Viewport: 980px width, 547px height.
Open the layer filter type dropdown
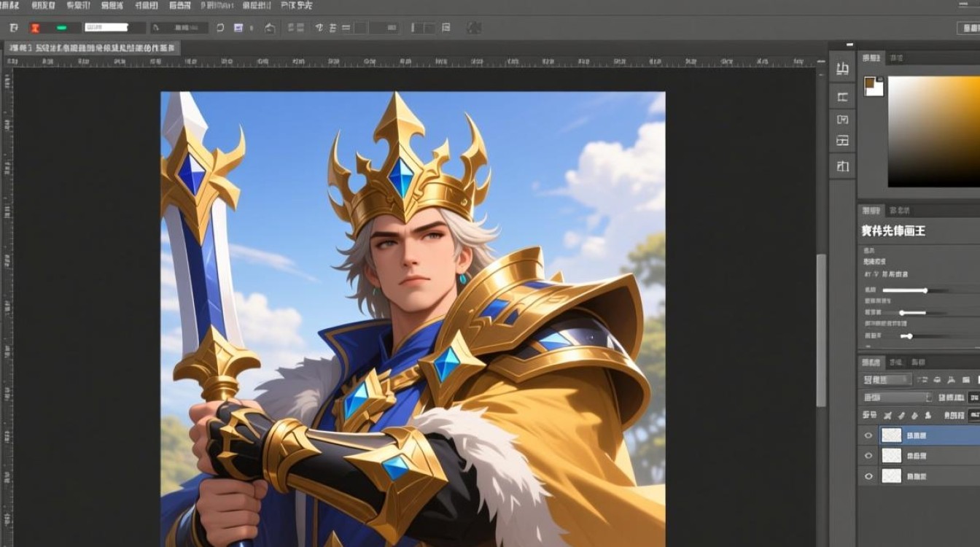(886, 379)
